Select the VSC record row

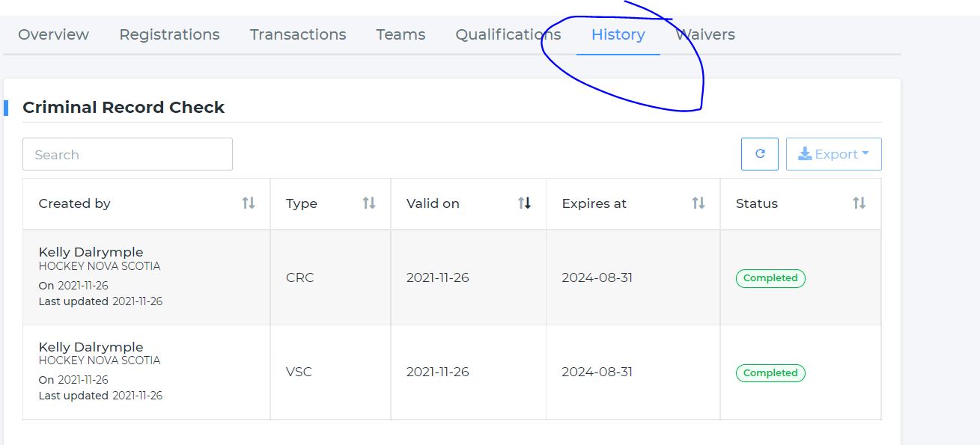pyautogui.click(x=452, y=372)
